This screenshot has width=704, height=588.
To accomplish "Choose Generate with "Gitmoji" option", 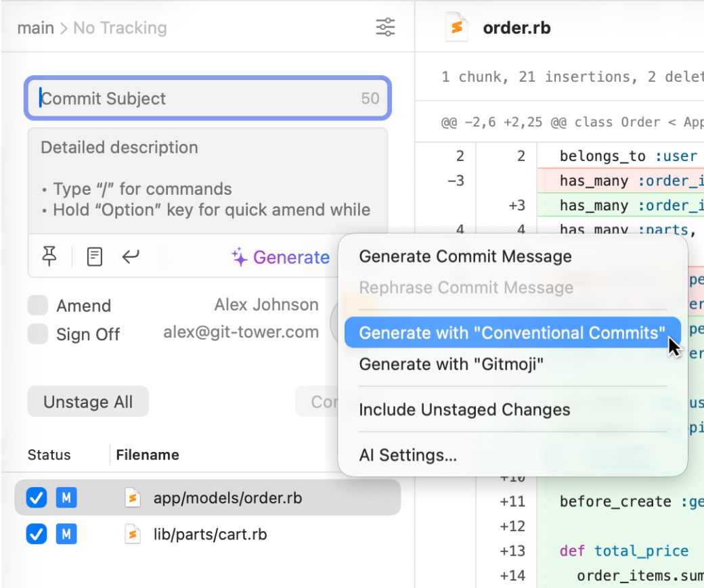I will (x=451, y=365).
